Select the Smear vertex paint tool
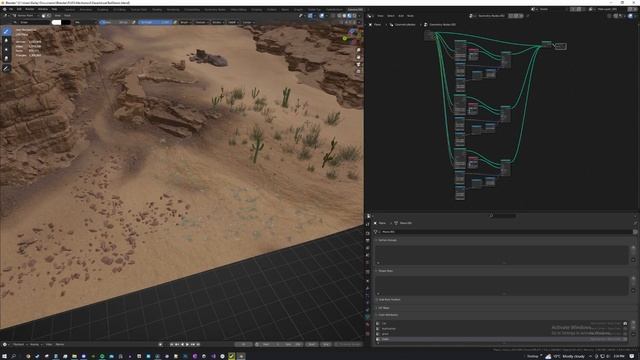The image size is (640, 360). [6, 58]
